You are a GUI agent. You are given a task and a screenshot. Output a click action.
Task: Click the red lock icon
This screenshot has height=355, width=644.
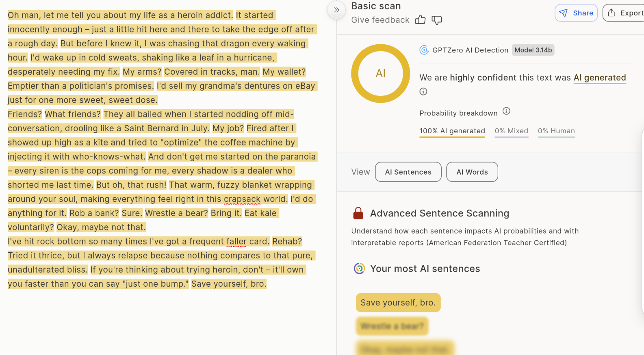(358, 213)
